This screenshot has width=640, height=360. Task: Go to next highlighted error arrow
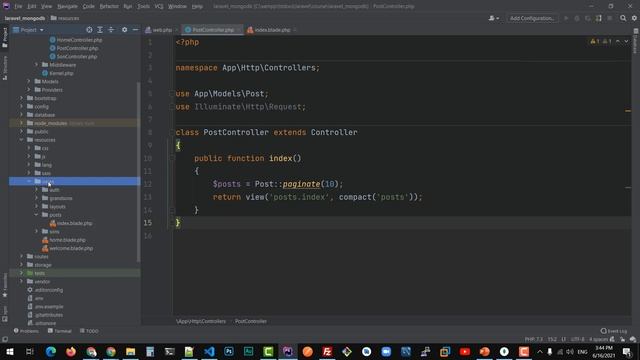(627, 41)
